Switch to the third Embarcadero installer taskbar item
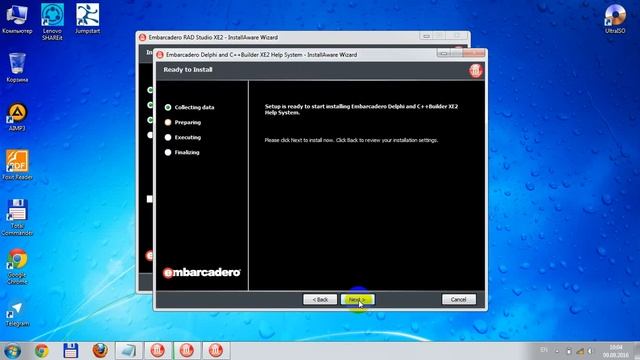The height and width of the screenshot is (360, 640). click(x=216, y=351)
